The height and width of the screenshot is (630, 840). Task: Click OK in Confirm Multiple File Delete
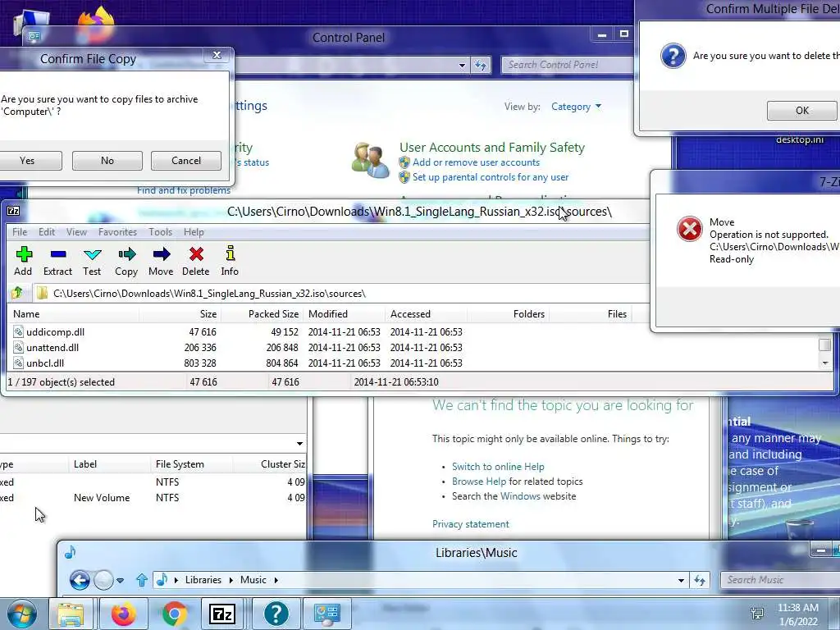point(802,111)
